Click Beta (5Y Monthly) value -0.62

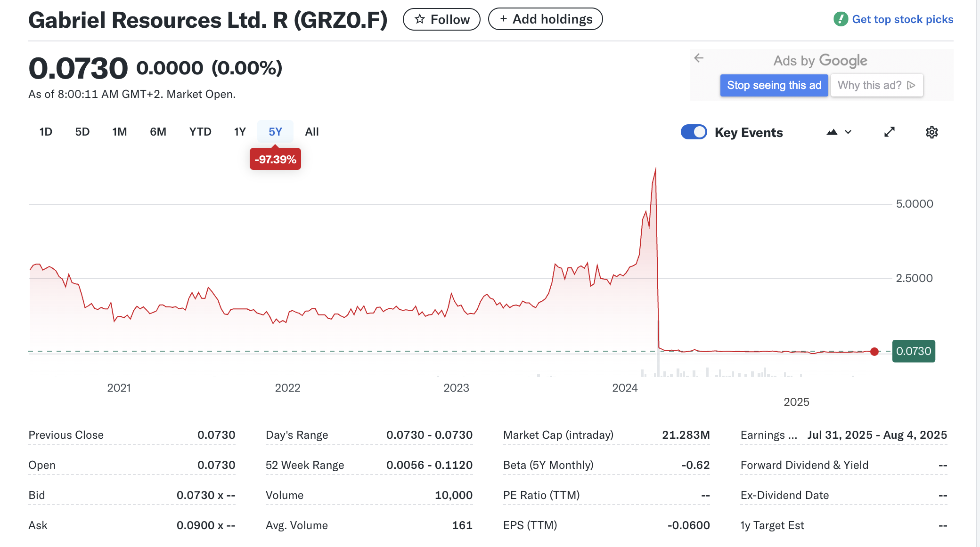coord(695,465)
